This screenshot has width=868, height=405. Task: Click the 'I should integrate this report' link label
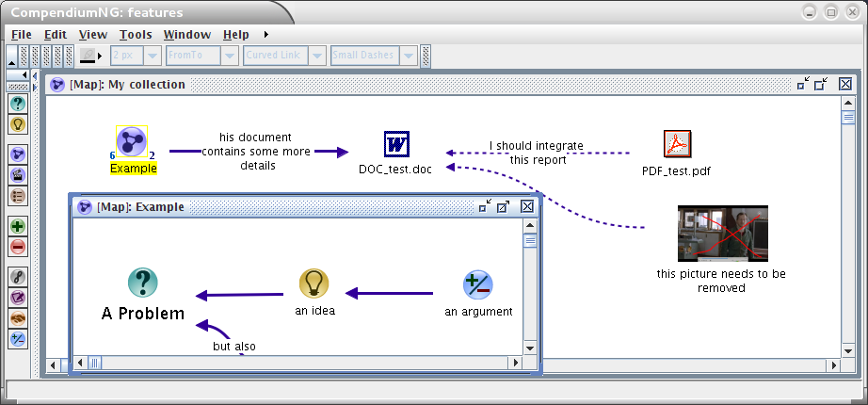tap(537, 153)
